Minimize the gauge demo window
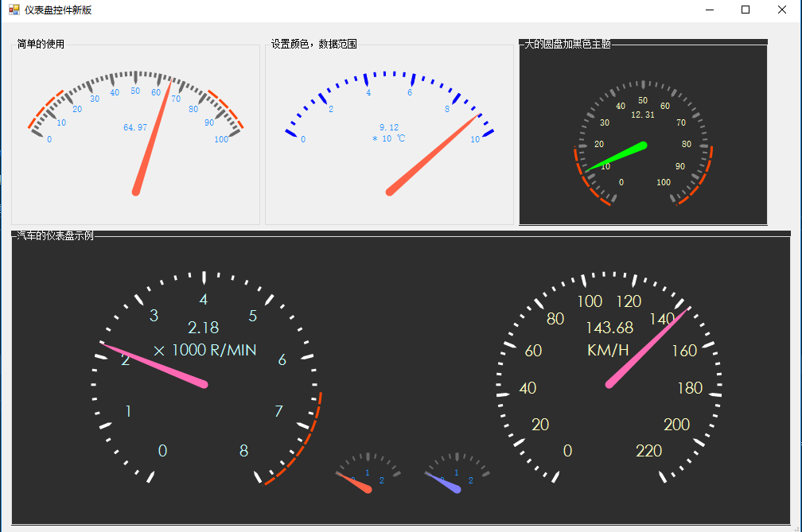Screen dimensions: 802x532 click(709, 10)
